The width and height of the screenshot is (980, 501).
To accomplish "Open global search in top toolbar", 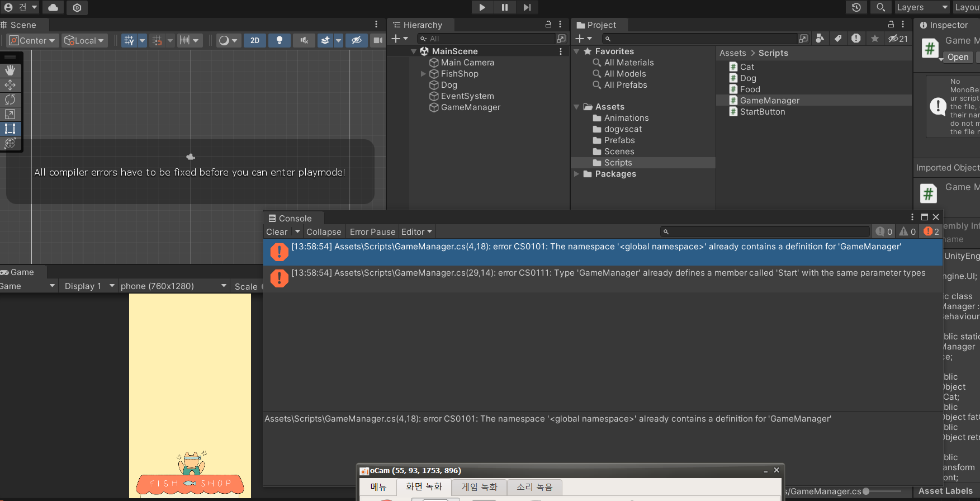I will [x=880, y=7].
